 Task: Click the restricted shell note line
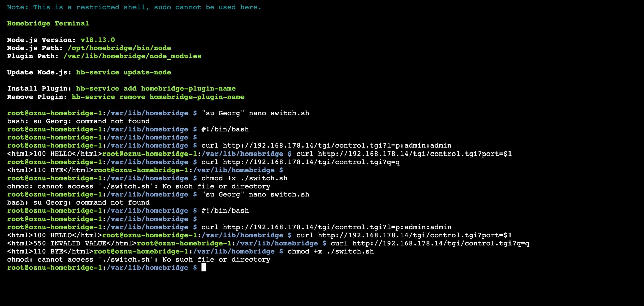134,7
